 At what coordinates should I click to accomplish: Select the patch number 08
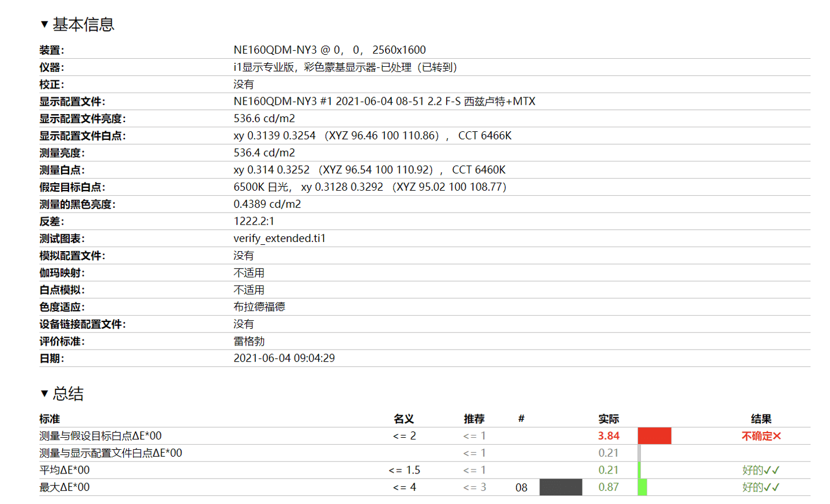(522, 487)
